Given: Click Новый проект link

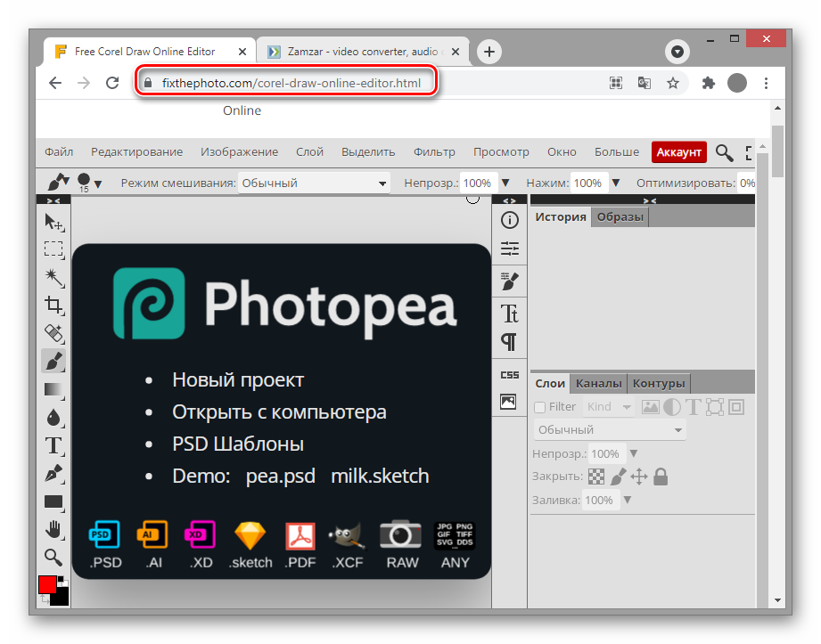Looking at the screenshot, I should [238, 379].
